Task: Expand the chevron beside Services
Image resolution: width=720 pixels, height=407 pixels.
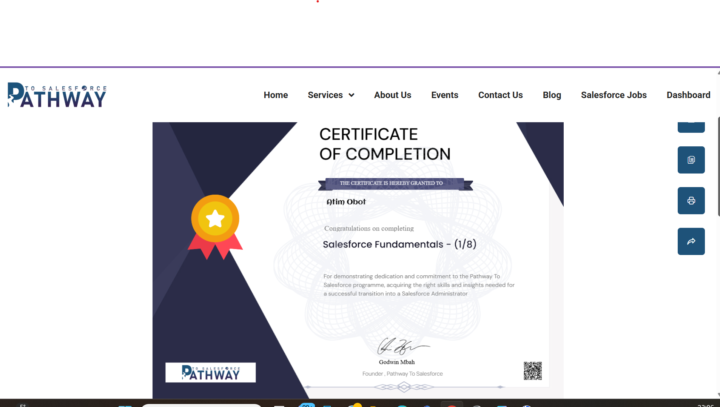Action: (351, 95)
